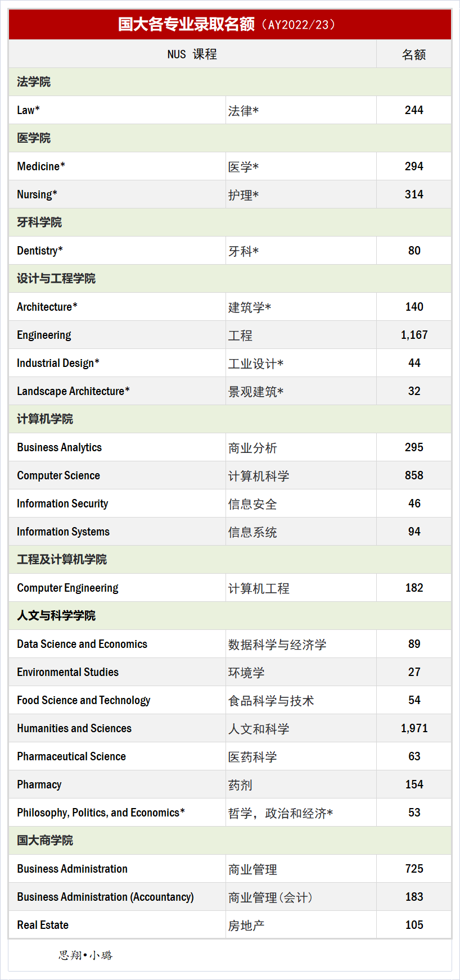Click the 计算机学院 section heading

tap(45, 419)
